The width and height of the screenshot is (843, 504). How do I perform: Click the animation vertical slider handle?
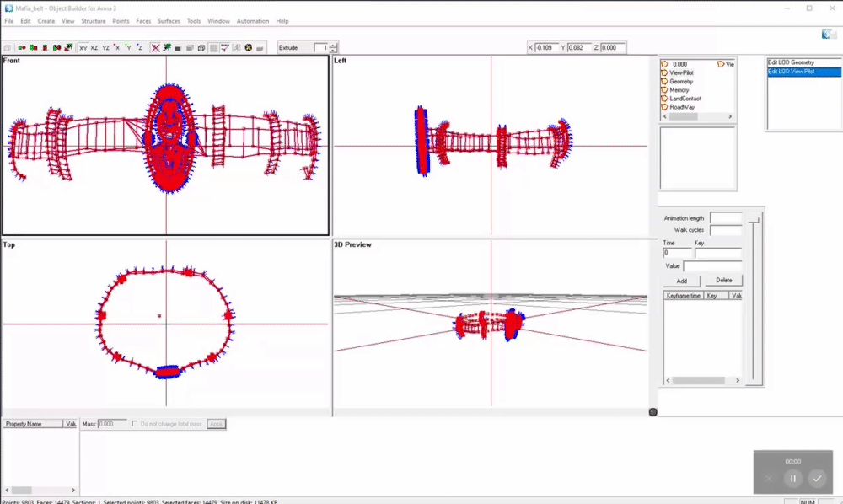754,219
